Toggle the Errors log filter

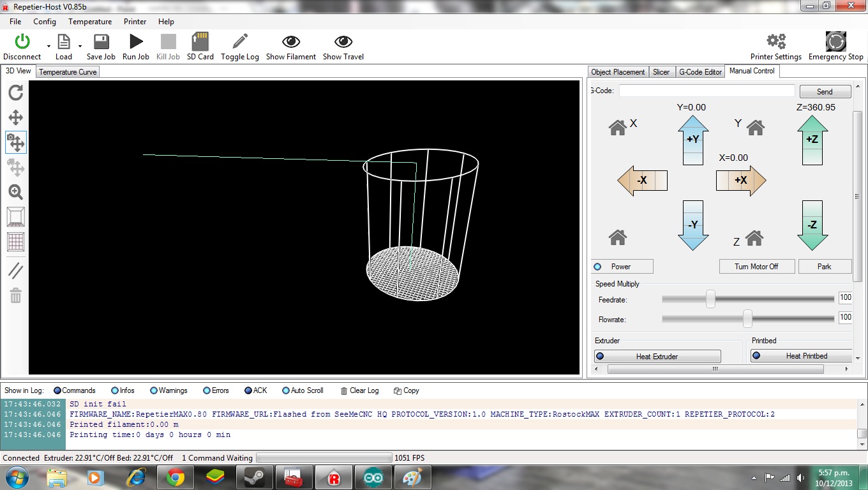click(x=207, y=390)
